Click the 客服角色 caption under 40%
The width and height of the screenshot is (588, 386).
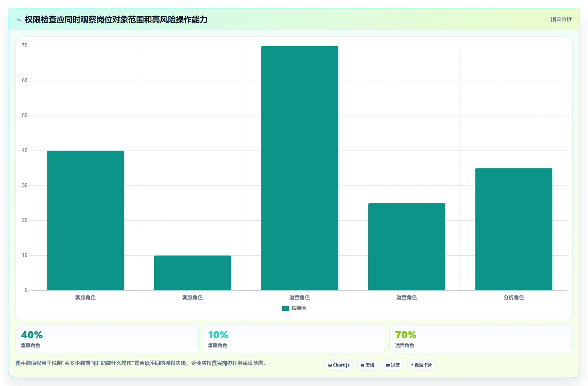click(31, 345)
